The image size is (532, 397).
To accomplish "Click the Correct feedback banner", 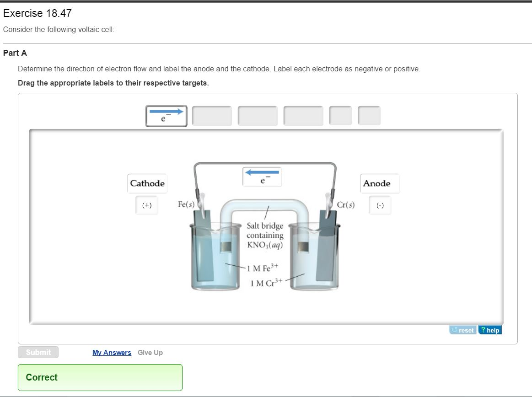I will [x=100, y=377].
